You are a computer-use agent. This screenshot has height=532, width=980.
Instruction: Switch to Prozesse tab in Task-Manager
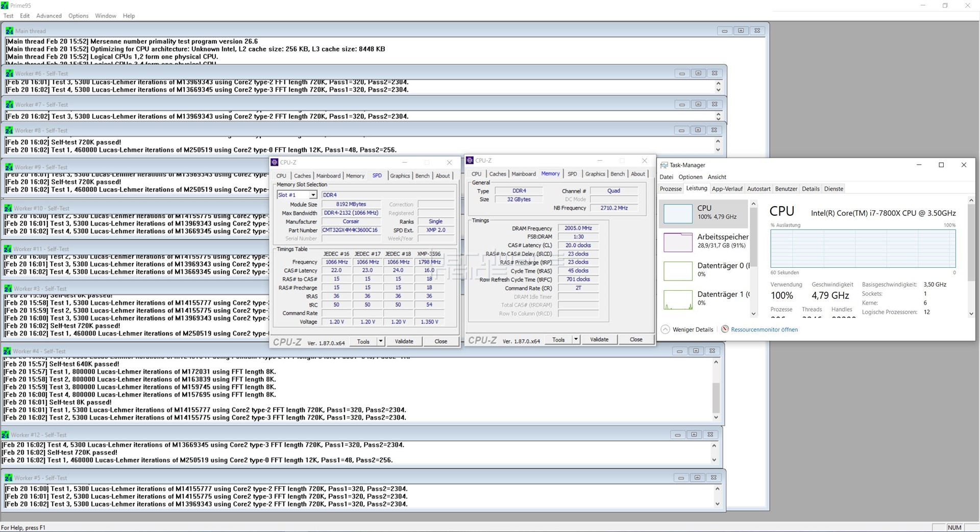pos(671,189)
